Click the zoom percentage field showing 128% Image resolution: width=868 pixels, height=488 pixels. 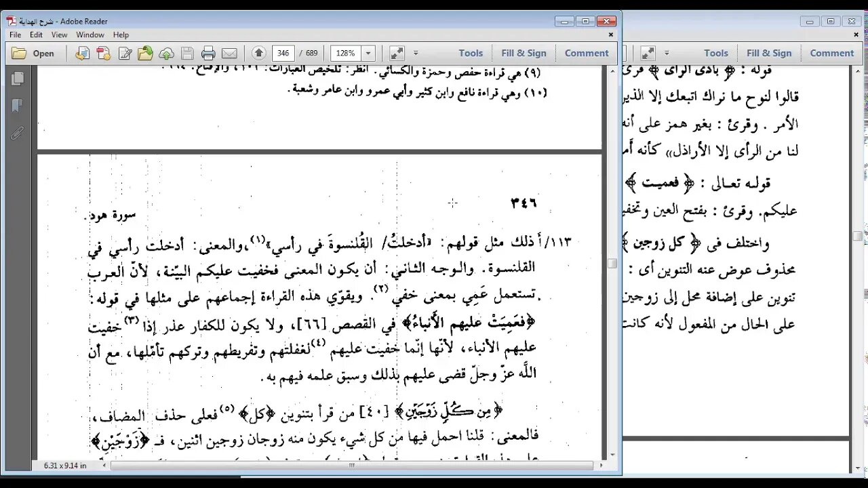(x=345, y=54)
